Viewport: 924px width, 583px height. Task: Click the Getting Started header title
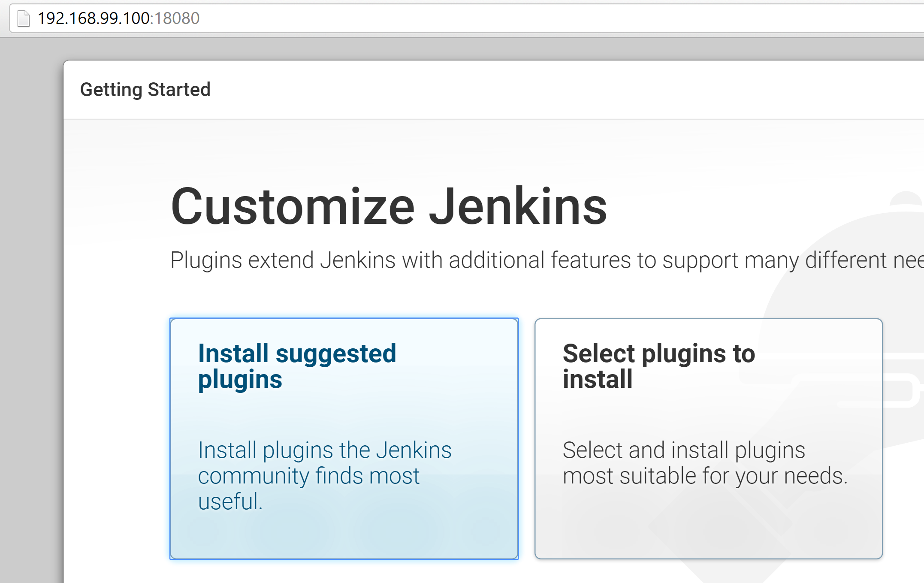point(145,90)
